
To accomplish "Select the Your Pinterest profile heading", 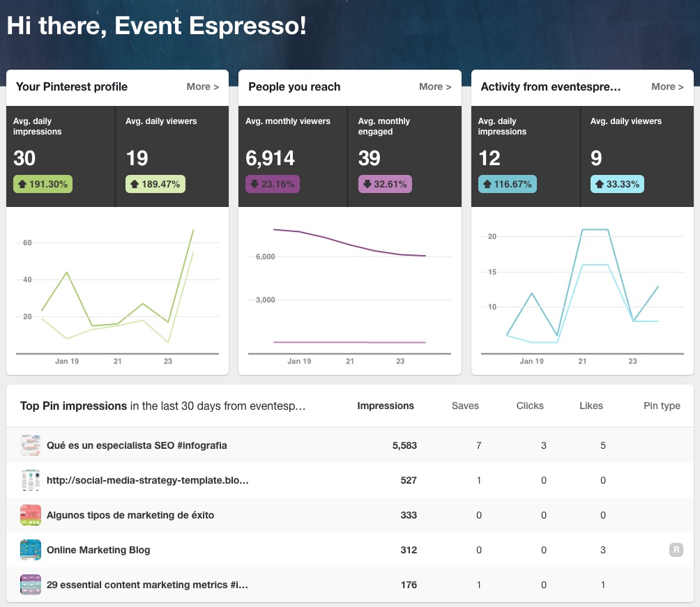I will (x=71, y=86).
